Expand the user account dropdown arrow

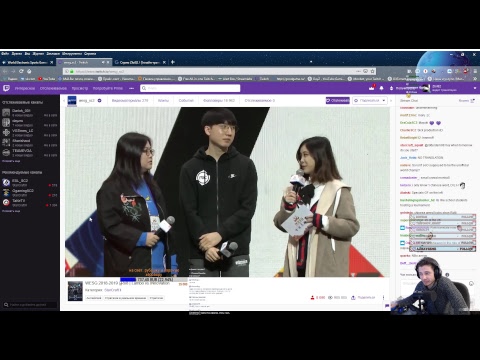(x=475, y=88)
